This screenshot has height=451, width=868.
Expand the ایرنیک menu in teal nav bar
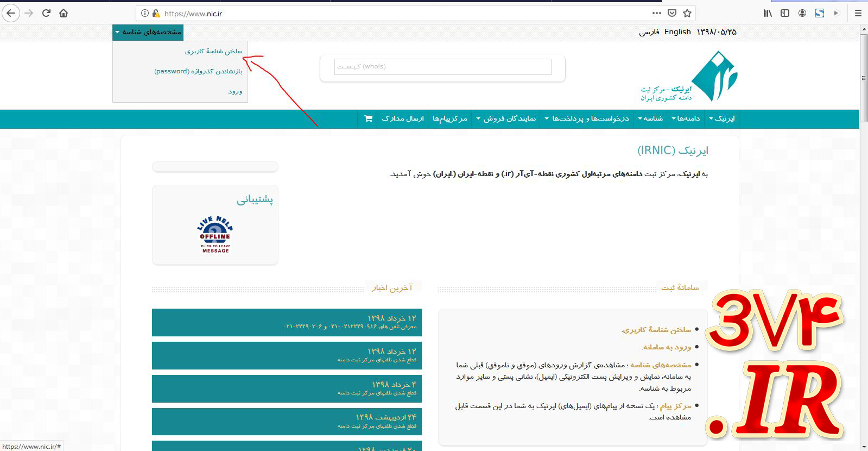722,118
